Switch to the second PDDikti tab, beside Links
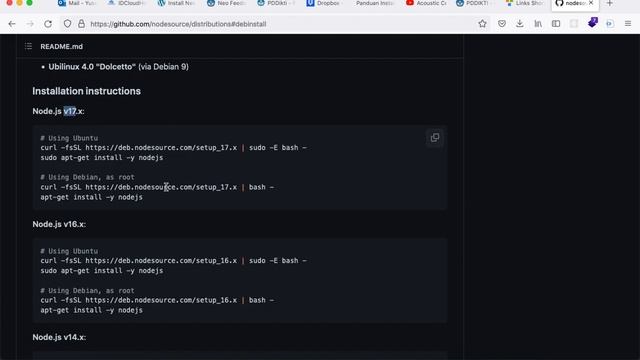The width and height of the screenshot is (640, 360). coord(476,3)
